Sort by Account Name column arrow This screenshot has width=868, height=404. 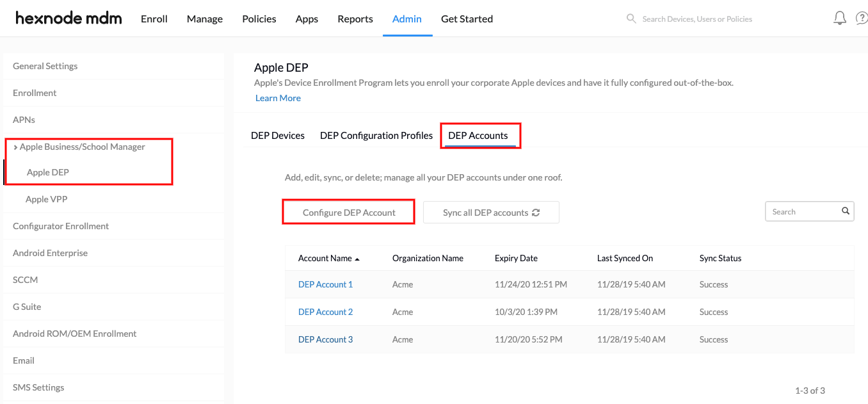tap(357, 259)
